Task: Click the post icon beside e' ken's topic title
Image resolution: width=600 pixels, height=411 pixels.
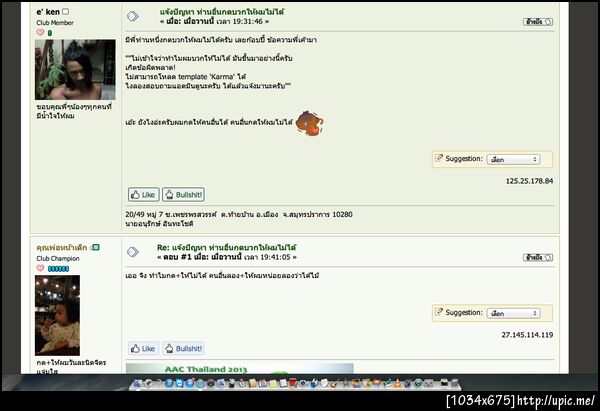Action: (x=133, y=16)
